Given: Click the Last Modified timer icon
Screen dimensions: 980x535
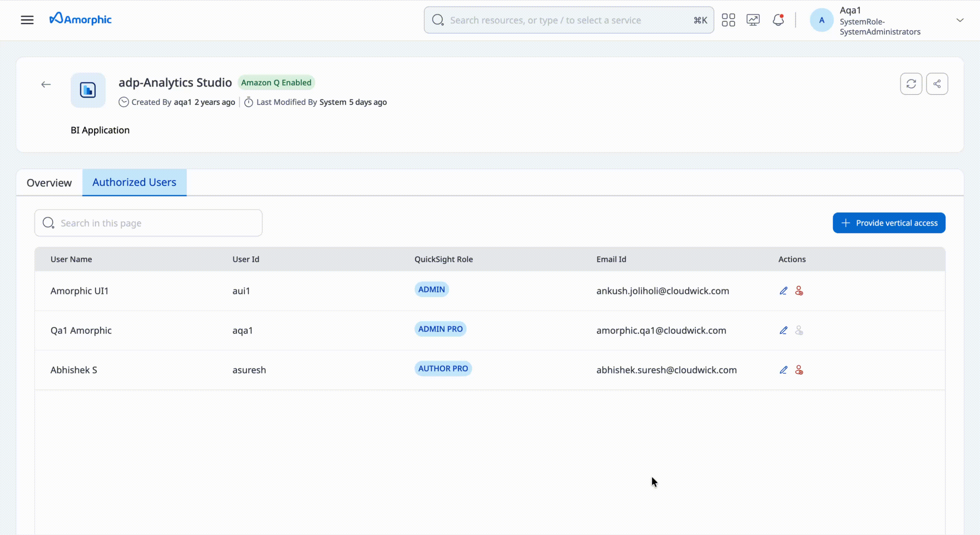Looking at the screenshot, I should [x=249, y=102].
